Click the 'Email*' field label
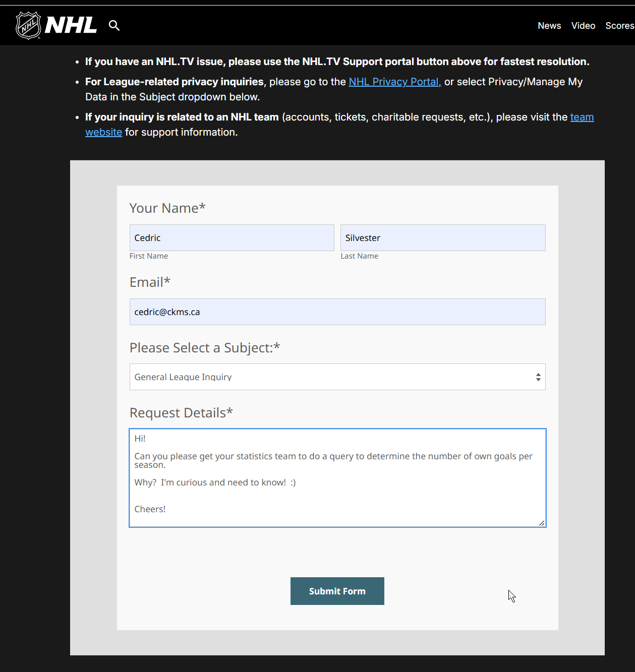The width and height of the screenshot is (635, 672). [x=150, y=282]
